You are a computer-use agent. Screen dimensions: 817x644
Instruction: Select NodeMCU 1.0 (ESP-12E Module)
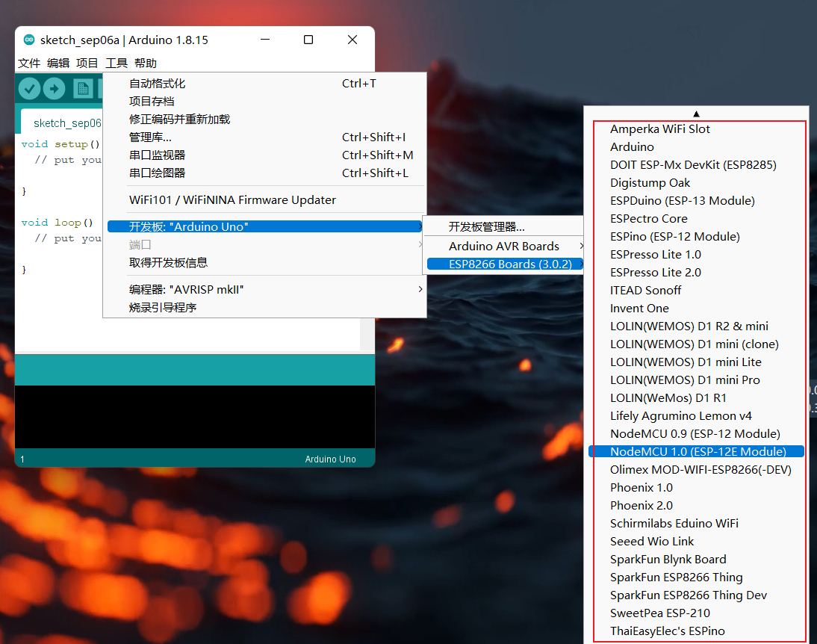pos(696,451)
